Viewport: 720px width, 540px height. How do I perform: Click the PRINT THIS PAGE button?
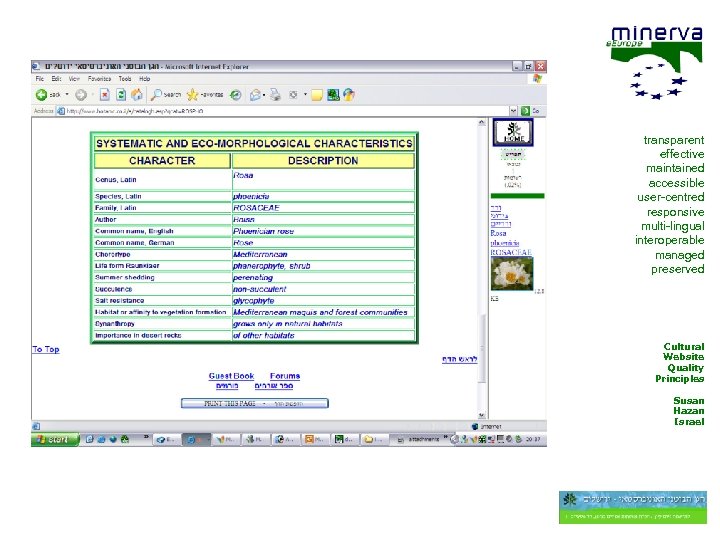255,404
